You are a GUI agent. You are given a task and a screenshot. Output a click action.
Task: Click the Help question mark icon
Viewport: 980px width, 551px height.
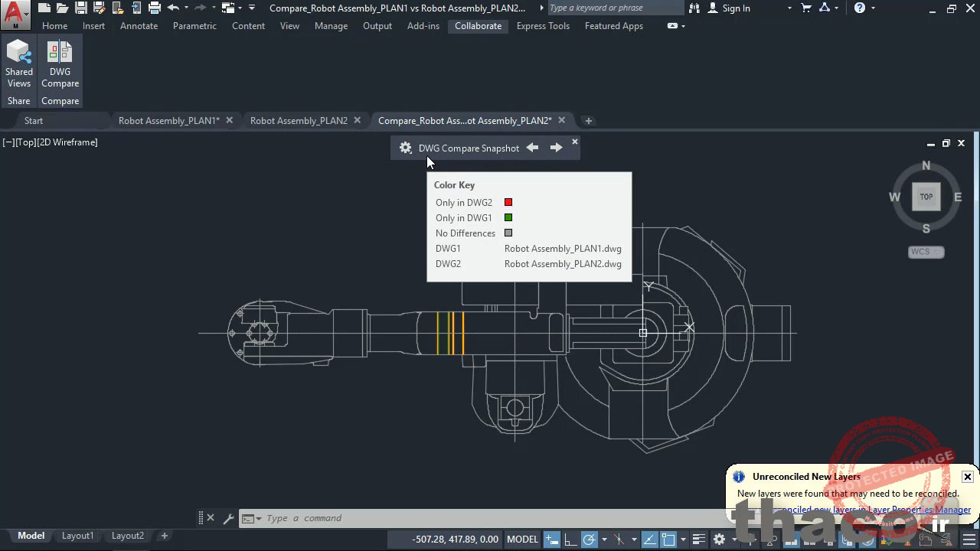(860, 8)
